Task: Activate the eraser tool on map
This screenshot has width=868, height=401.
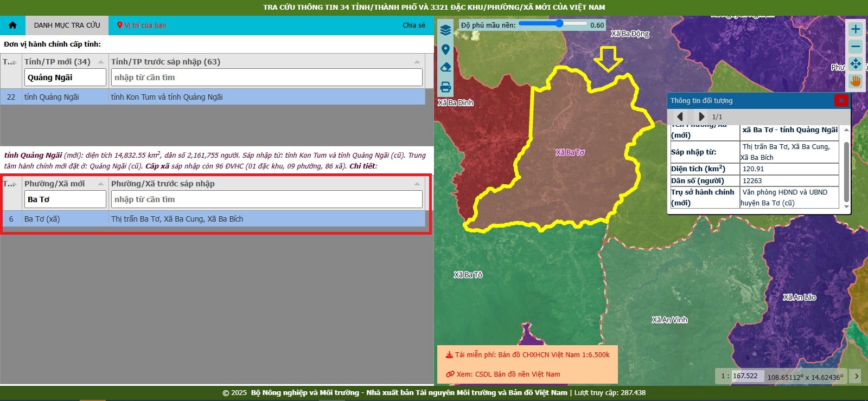Action: (445, 67)
